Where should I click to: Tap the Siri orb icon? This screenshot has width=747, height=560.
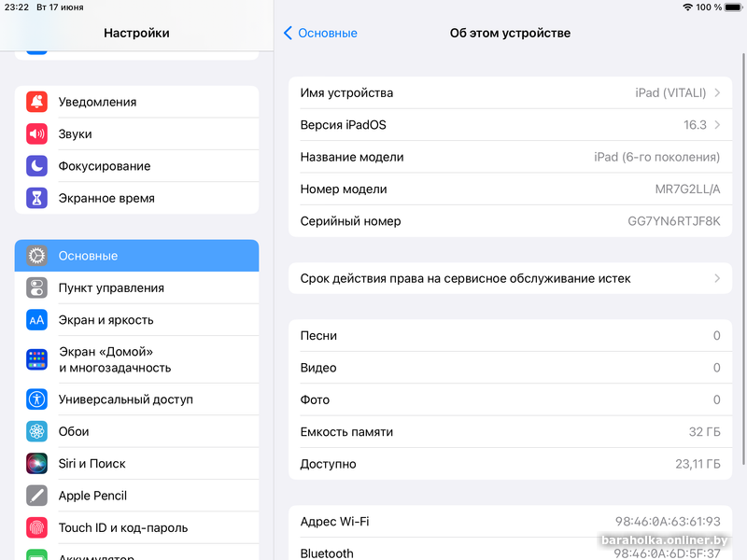(x=36, y=464)
